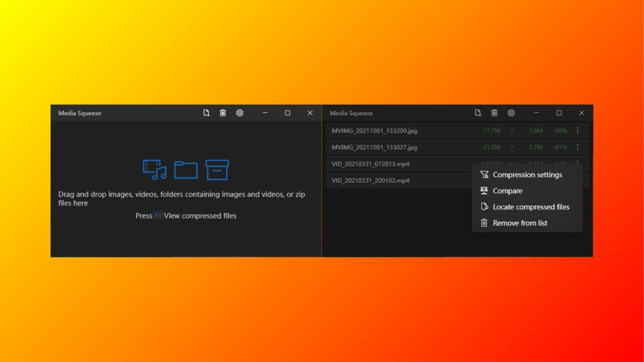Image resolution: width=644 pixels, height=362 pixels.
Task: Click the F1 key badge
Action: [158, 215]
